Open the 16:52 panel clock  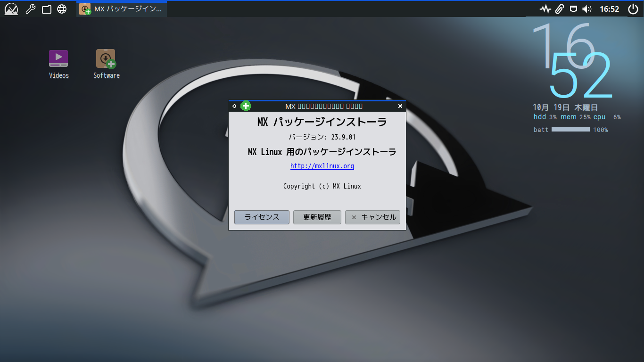coord(609,9)
